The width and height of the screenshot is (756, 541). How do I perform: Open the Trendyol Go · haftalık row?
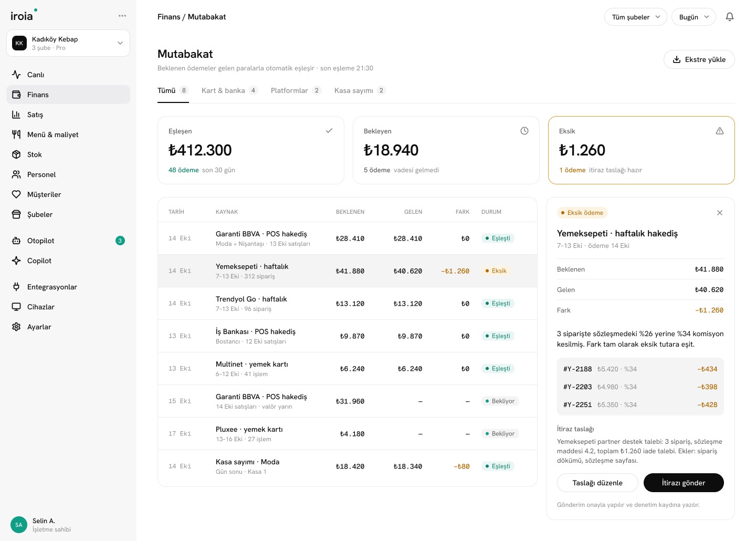coord(348,304)
